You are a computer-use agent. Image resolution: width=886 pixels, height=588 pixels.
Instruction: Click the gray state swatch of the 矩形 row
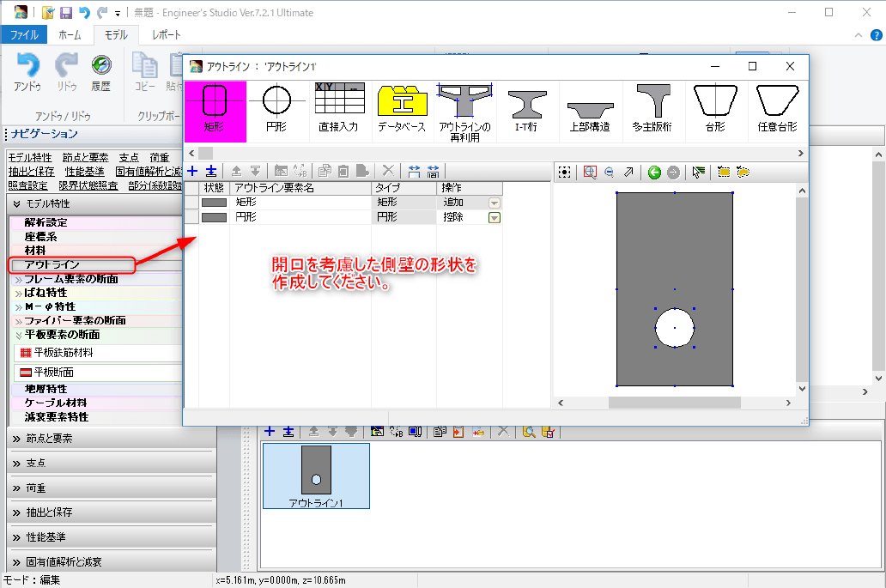214,203
